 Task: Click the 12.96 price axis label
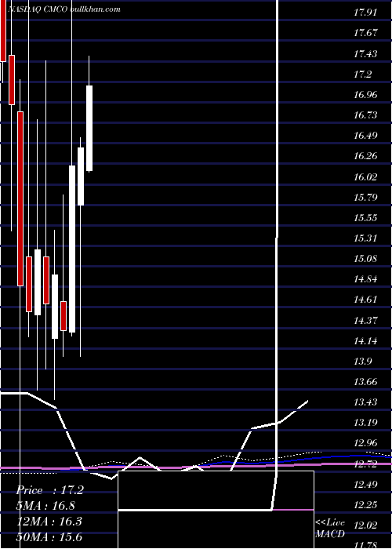(x=365, y=443)
